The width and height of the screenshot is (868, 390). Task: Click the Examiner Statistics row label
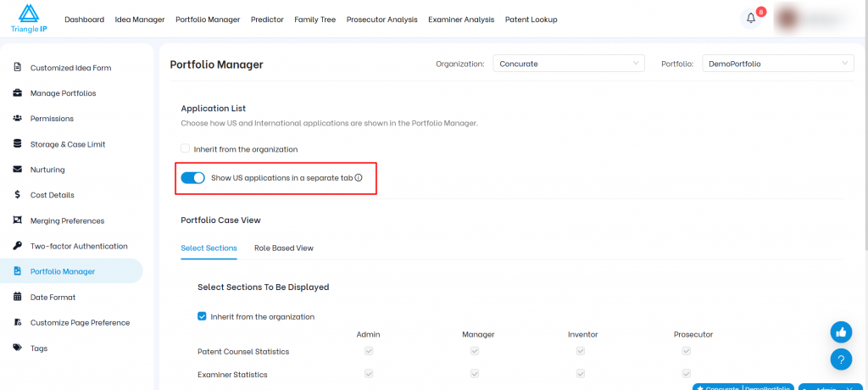232,375
